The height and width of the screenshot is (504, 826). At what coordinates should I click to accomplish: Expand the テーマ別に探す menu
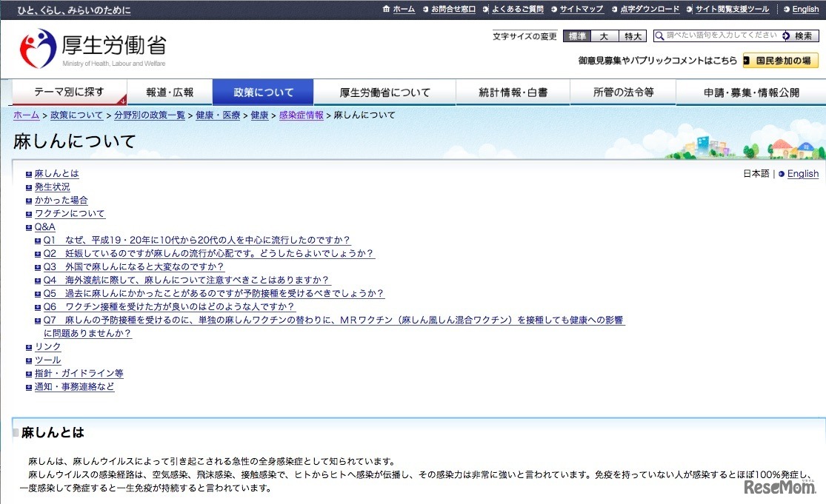(69, 93)
